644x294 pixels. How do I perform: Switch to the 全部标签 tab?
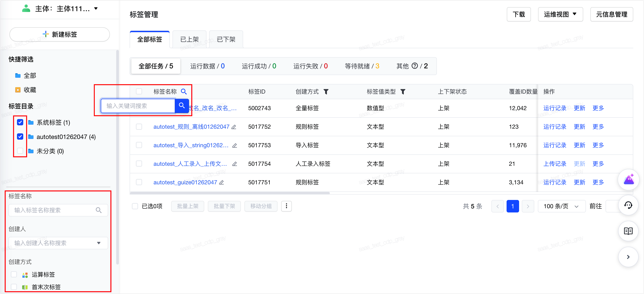coord(150,39)
